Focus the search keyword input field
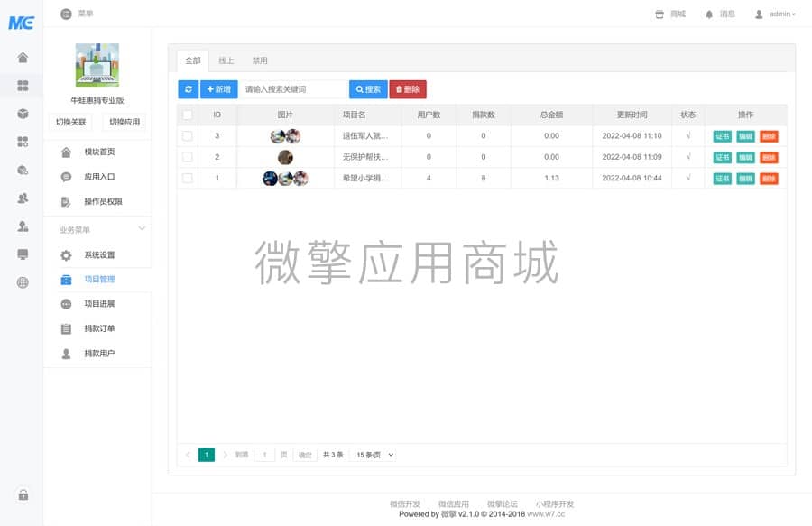Viewport: 812px width, 526px height. click(x=293, y=89)
